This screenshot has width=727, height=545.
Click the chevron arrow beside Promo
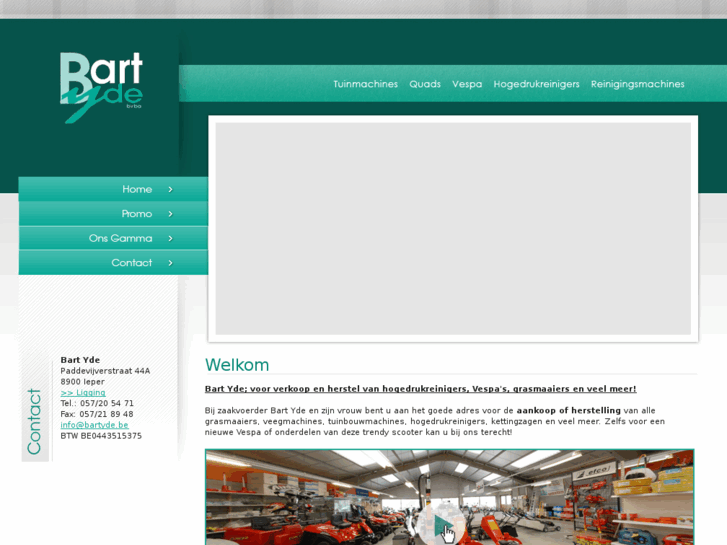click(x=170, y=214)
